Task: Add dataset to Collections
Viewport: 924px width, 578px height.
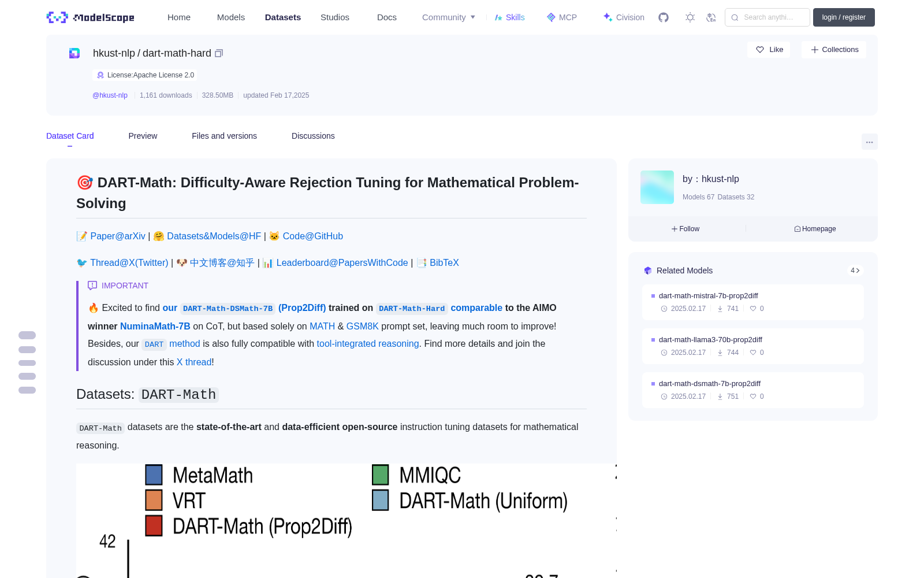Action: click(x=834, y=50)
